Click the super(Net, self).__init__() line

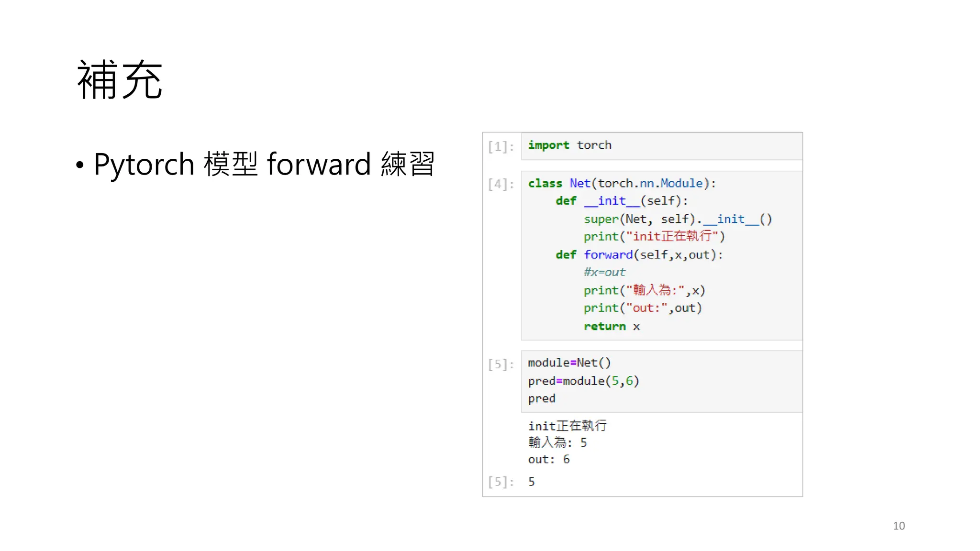click(x=678, y=219)
